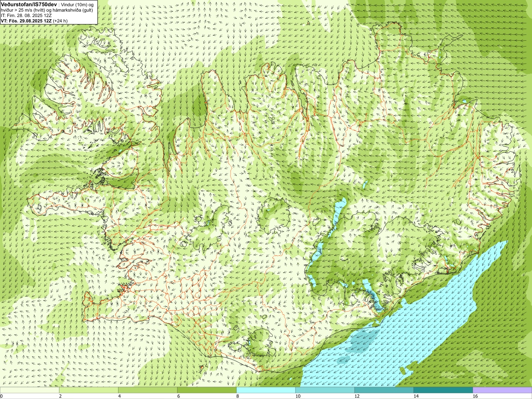The image size is (532, 399).
Task: Click the purple legend segment above 16 m/s
Action: [502, 390]
